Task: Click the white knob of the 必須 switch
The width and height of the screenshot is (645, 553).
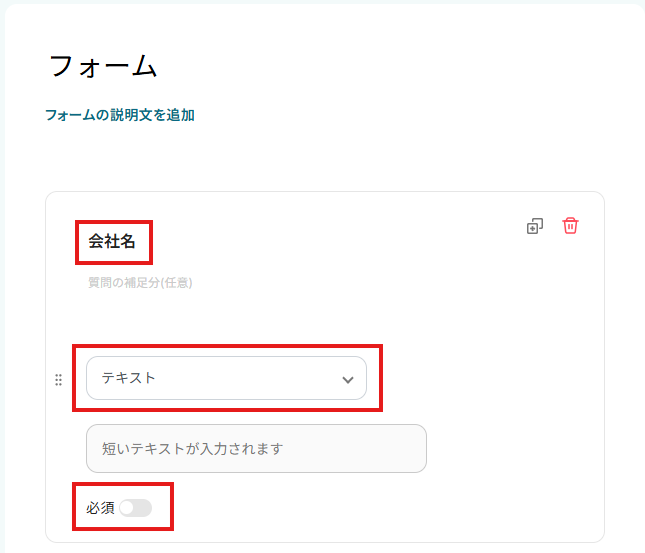Action: pos(127,508)
